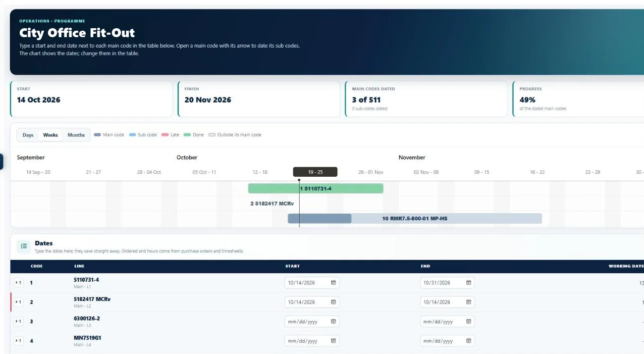644x354 pixels.
Task: Click the WORKING DAYS column header
Action: click(626, 266)
